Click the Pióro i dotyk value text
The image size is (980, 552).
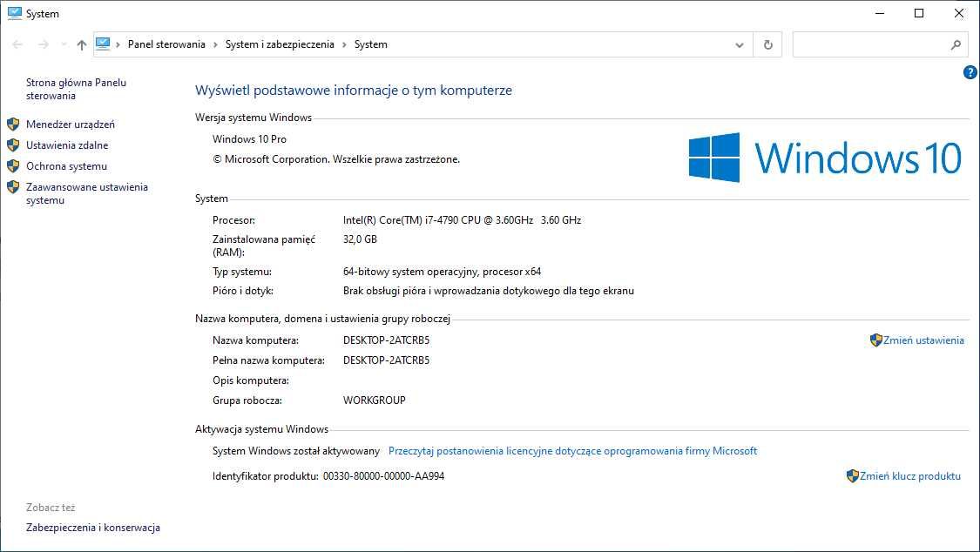[x=488, y=291]
